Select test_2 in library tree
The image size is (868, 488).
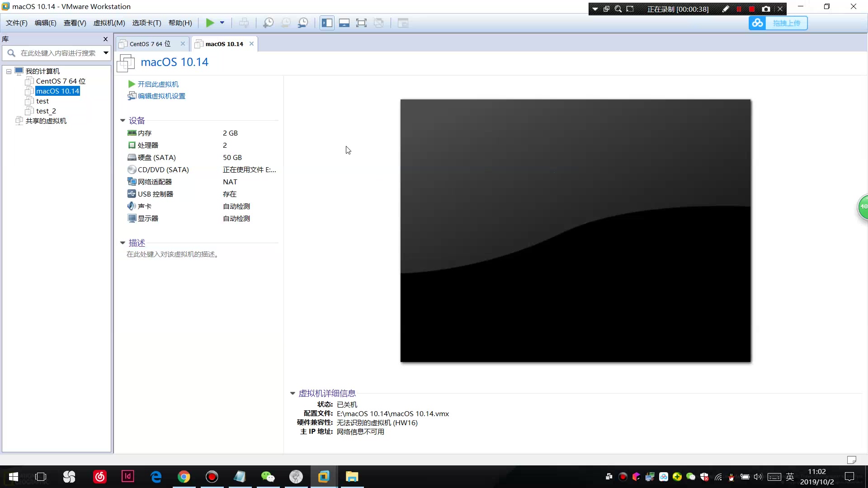[x=46, y=111]
